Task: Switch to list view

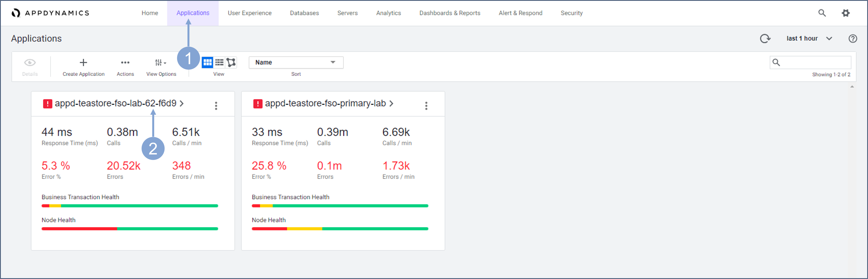Action: (x=219, y=62)
